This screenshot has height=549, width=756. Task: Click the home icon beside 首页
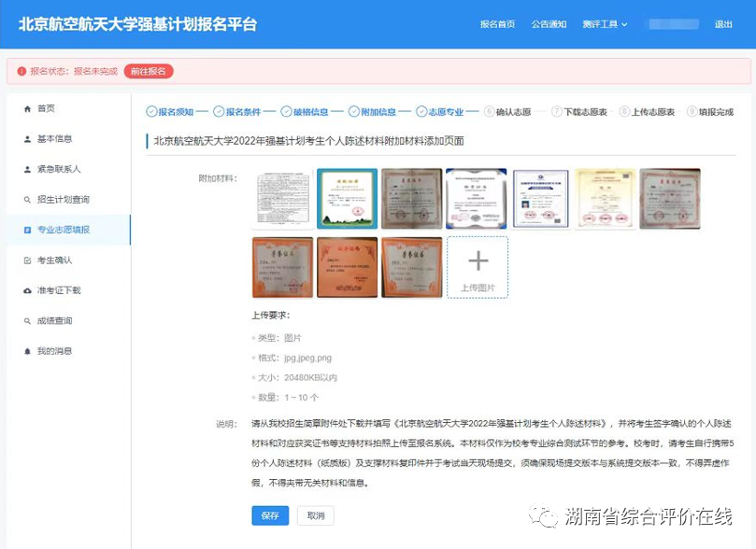(x=27, y=109)
